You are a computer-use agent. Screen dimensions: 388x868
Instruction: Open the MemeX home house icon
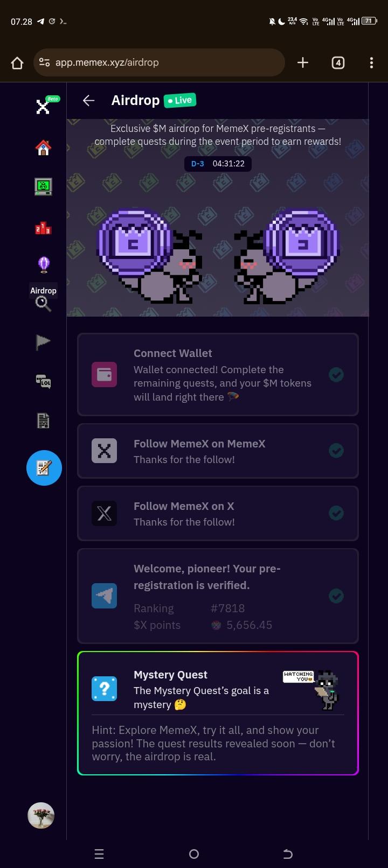44,148
